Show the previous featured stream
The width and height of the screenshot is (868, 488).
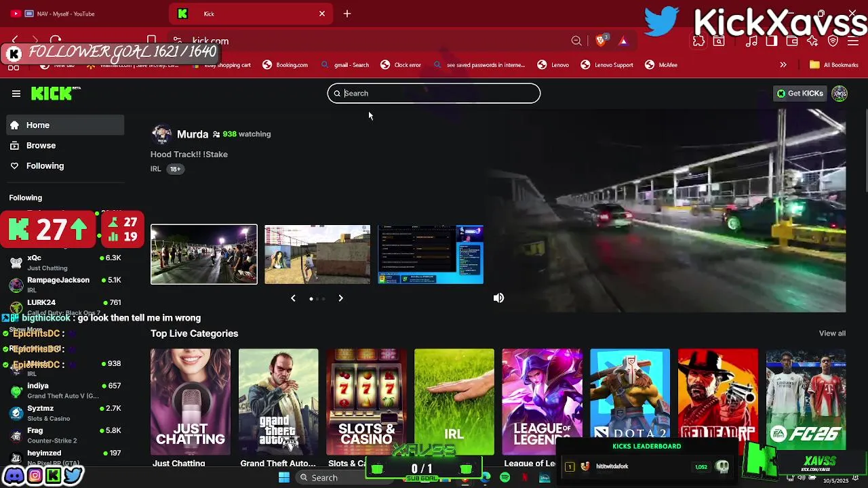[x=293, y=298]
